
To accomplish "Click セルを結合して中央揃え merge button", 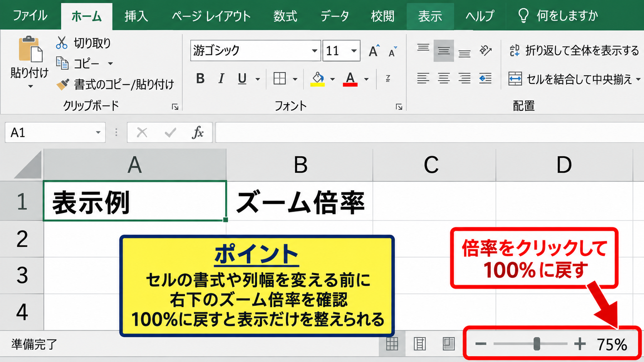I will click(570, 79).
